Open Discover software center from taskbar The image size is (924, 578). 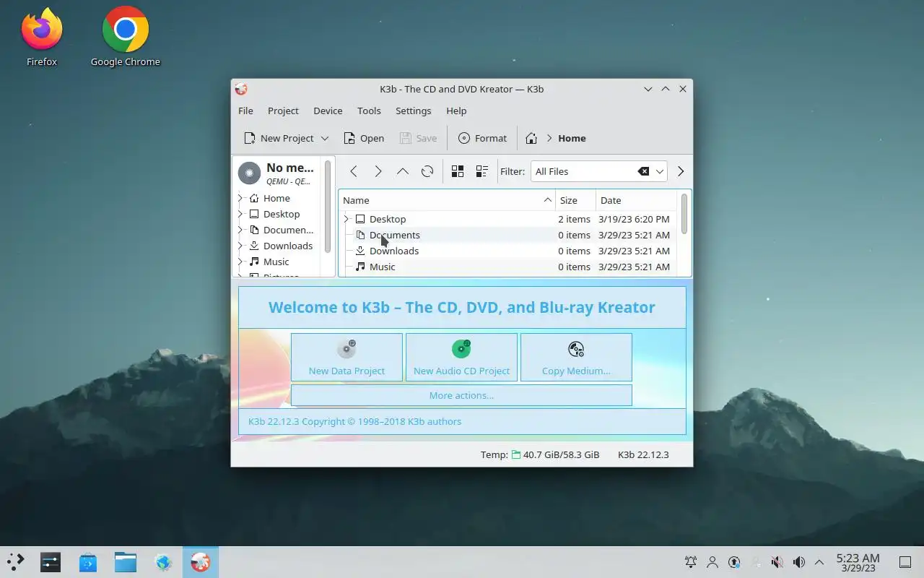point(88,562)
